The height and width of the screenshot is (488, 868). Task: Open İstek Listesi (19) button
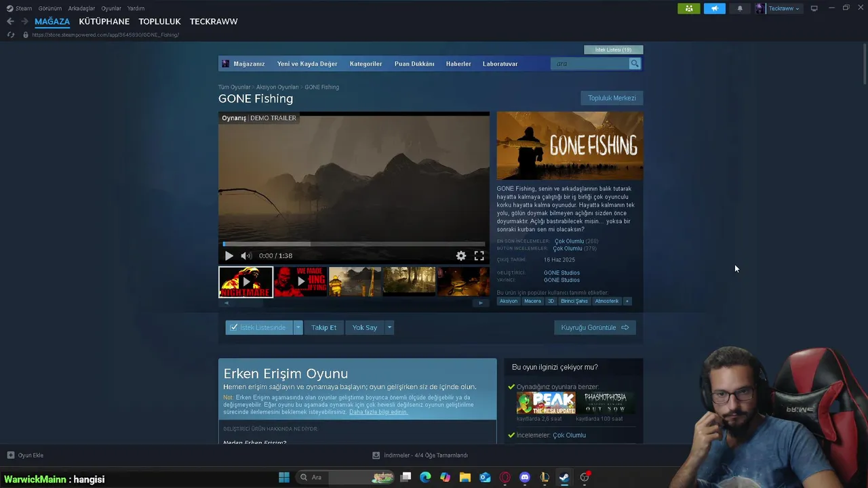point(613,49)
